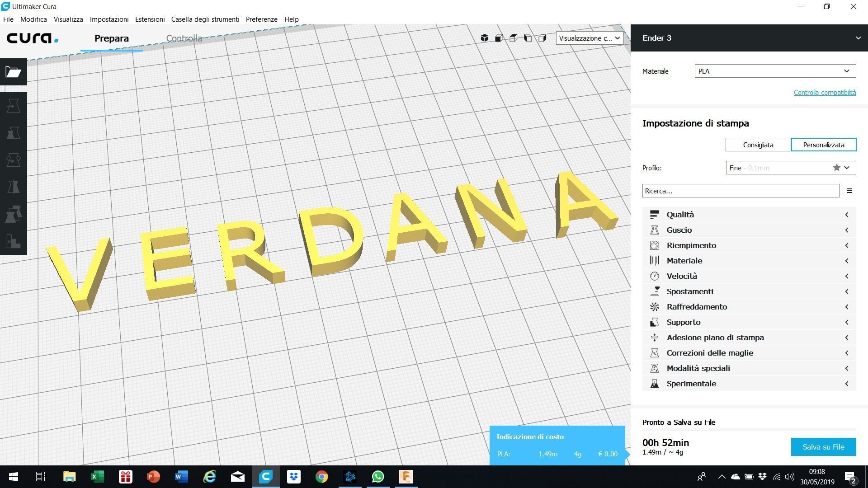This screenshot has width=868, height=488.
Task: Open the File menu
Action: (x=8, y=19)
